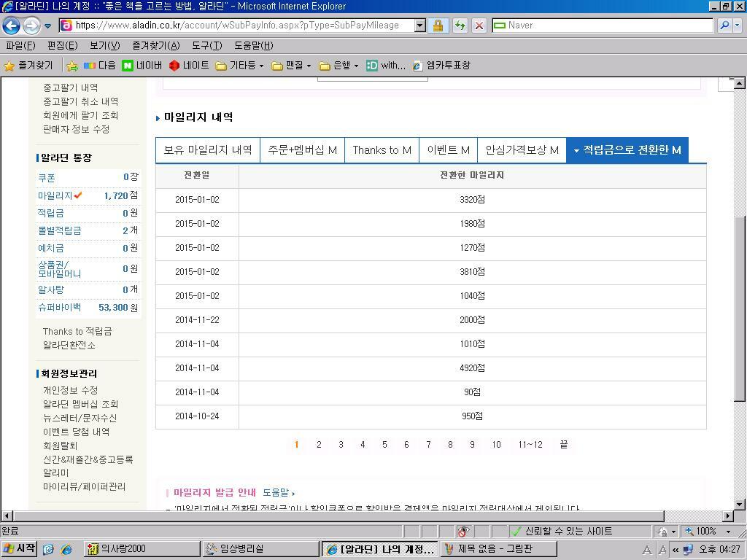Click the vertical scrollbar up arrow
The image size is (747, 560).
click(739, 83)
